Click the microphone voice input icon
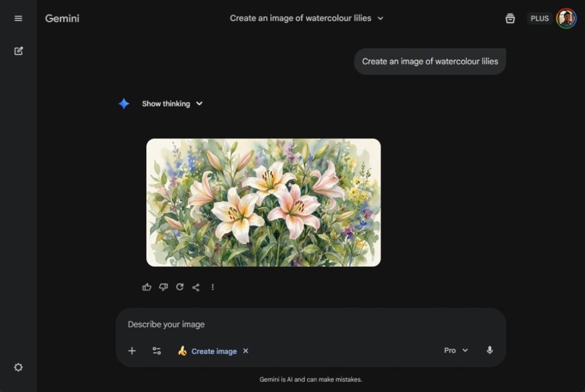This screenshot has height=392, width=585. pyautogui.click(x=490, y=350)
